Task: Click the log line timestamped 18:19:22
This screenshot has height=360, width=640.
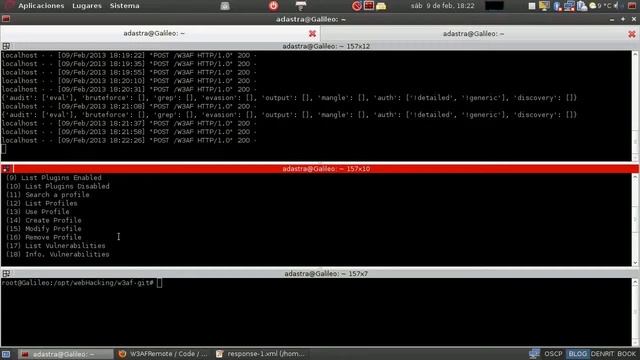Action: (129, 56)
